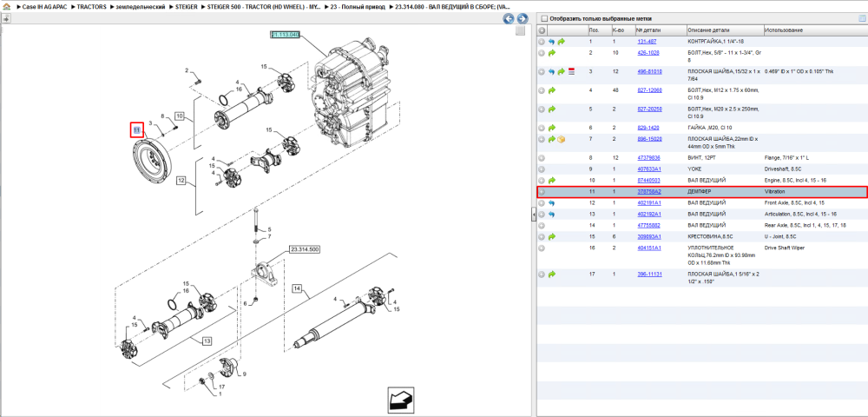Click the green arrow icon for 898-15020

[x=551, y=139]
